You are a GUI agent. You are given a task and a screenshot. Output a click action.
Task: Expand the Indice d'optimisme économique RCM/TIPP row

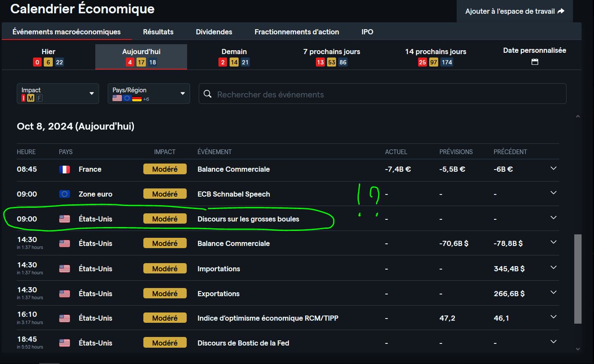pyautogui.click(x=553, y=317)
